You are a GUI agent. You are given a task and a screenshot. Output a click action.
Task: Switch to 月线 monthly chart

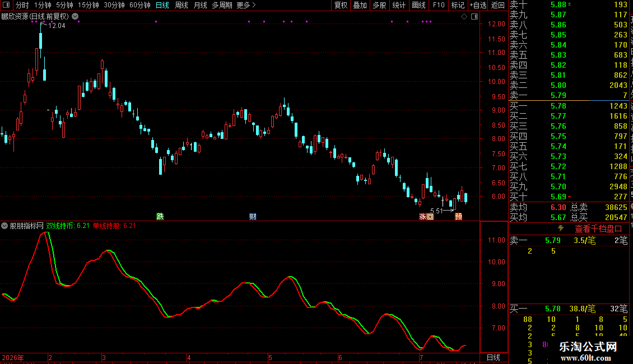(x=200, y=5)
